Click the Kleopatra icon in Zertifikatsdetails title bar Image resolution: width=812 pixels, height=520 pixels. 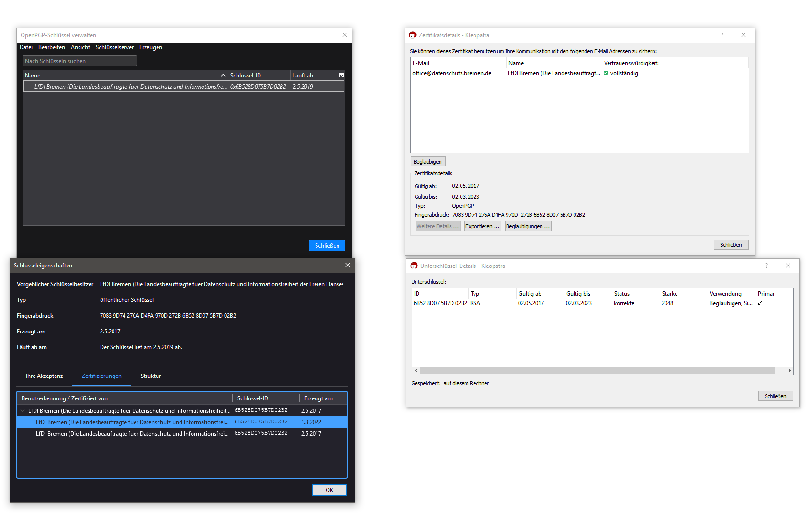click(413, 35)
